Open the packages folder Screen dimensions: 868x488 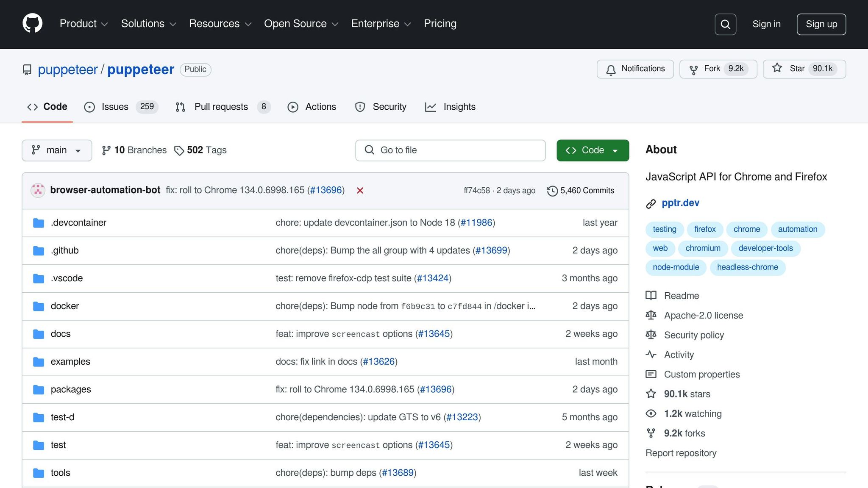[x=71, y=389]
